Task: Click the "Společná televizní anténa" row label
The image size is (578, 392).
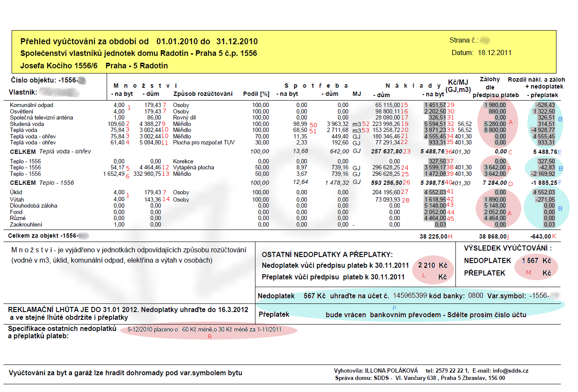Action: [41, 118]
